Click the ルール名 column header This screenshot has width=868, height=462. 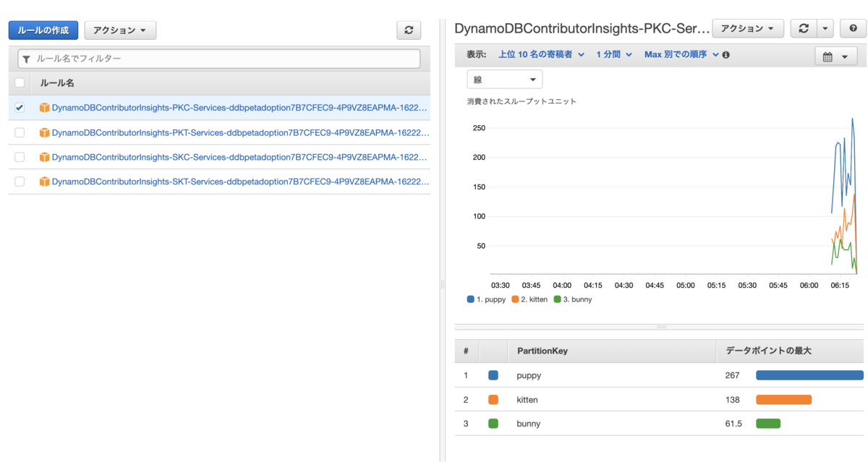(x=57, y=83)
